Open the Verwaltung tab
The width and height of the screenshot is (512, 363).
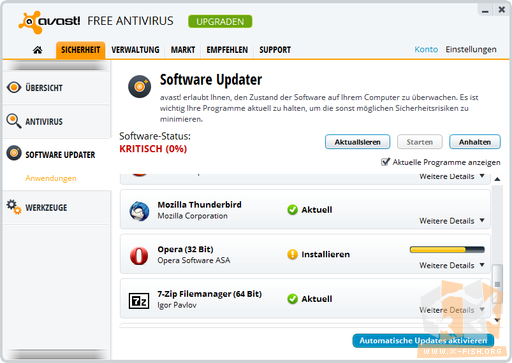[135, 50]
